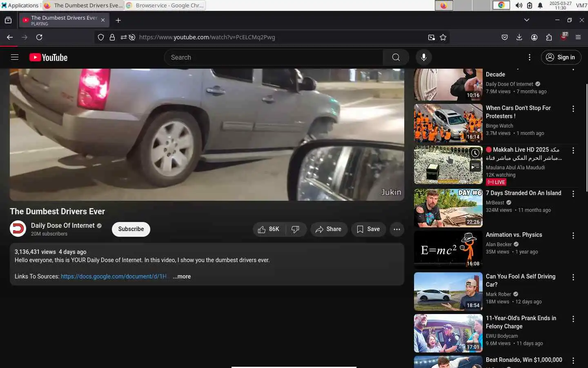The width and height of the screenshot is (588, 368).
Task: Open 7 Days Stranded On An Island title
Action: click(x=523, y=193)
